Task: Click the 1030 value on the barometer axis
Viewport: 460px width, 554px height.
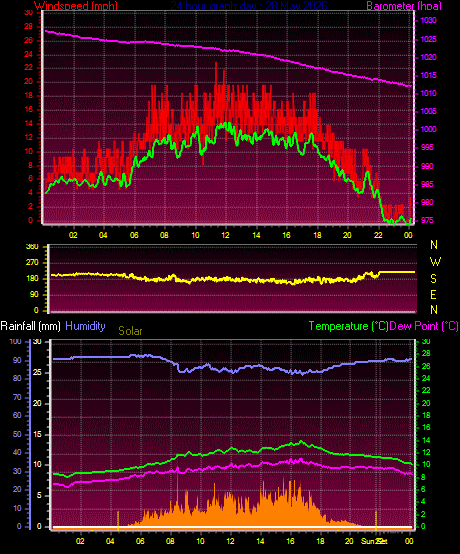Action: click(x=428, y=20)
